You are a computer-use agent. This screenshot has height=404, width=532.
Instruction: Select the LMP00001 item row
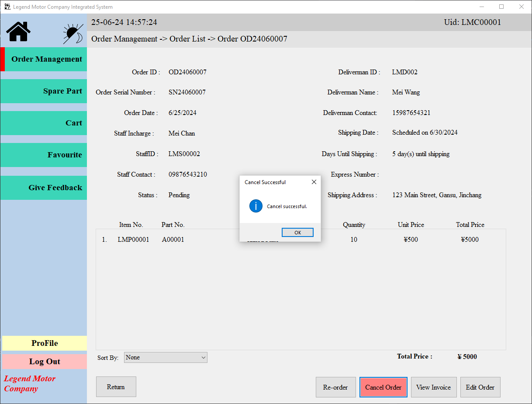click(x=133, y=240)
